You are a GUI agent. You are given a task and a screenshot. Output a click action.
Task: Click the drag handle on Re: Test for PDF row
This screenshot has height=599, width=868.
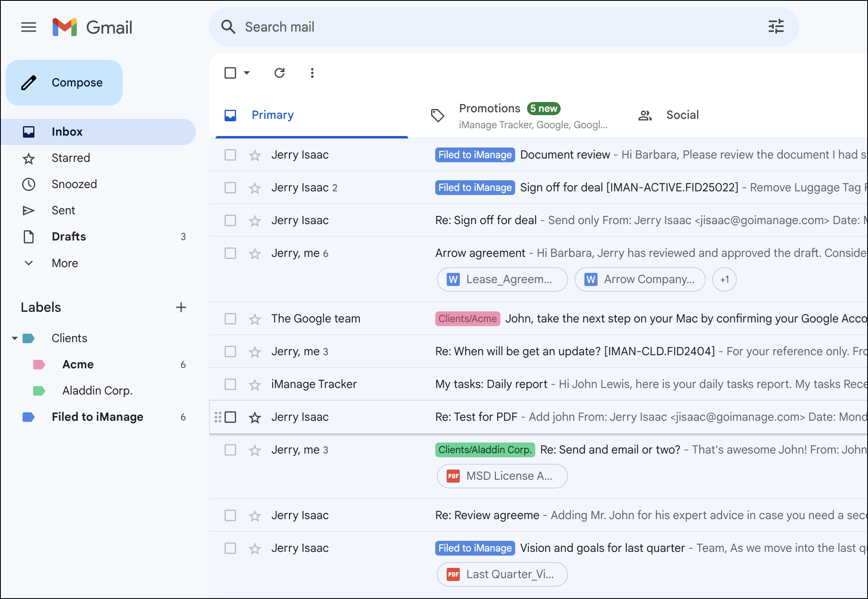(218, 417)
